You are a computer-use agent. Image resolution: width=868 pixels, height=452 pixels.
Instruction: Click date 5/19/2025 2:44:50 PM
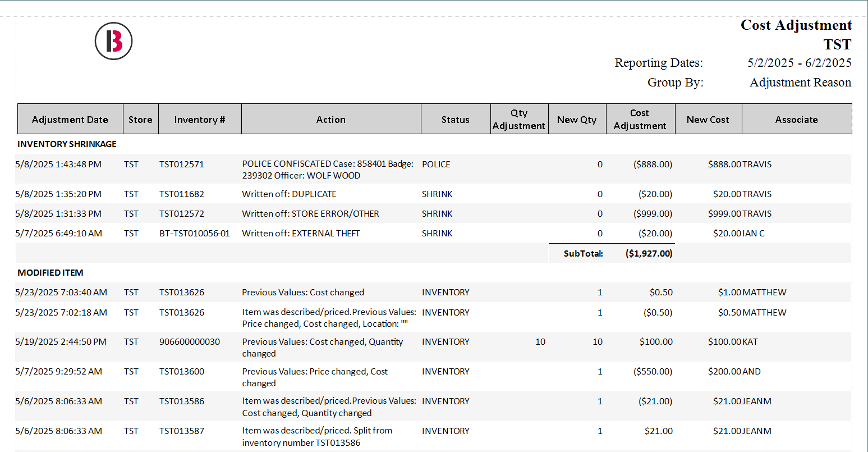point(61,341)
